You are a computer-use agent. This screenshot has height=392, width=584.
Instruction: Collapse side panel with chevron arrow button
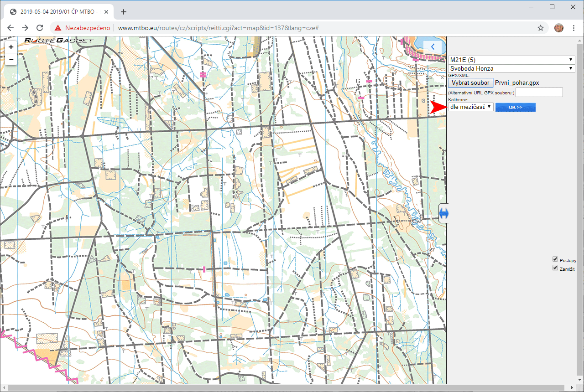click(433, 46)
